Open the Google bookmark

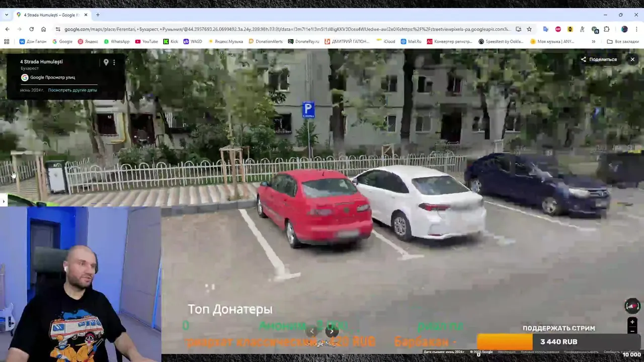pos(62,41)
